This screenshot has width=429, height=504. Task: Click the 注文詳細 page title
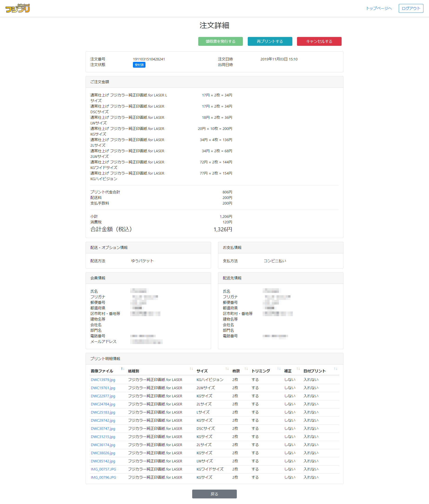click(x=214, y=25)
